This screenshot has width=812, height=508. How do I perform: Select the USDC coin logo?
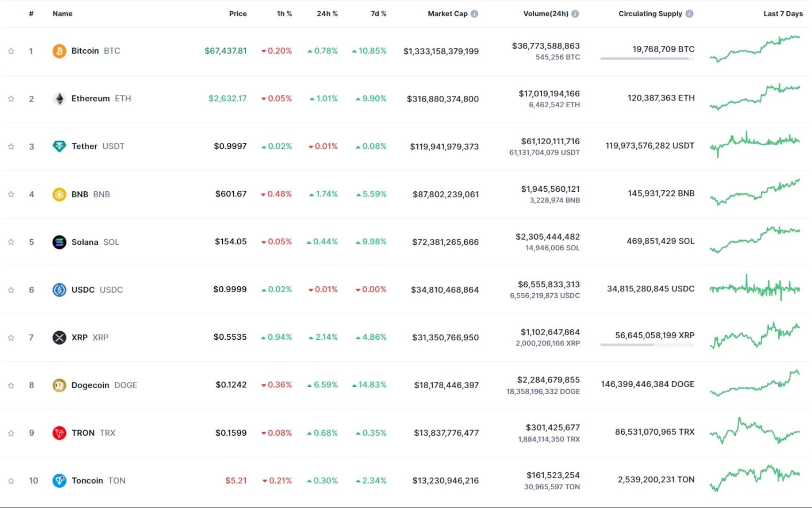(x=59, y=289)
